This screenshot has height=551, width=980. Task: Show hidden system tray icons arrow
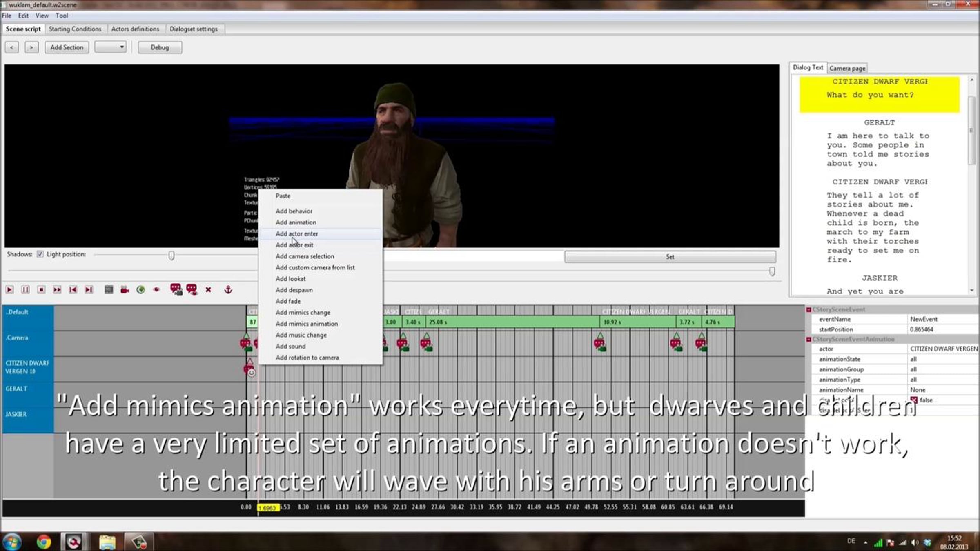(866, 542)
